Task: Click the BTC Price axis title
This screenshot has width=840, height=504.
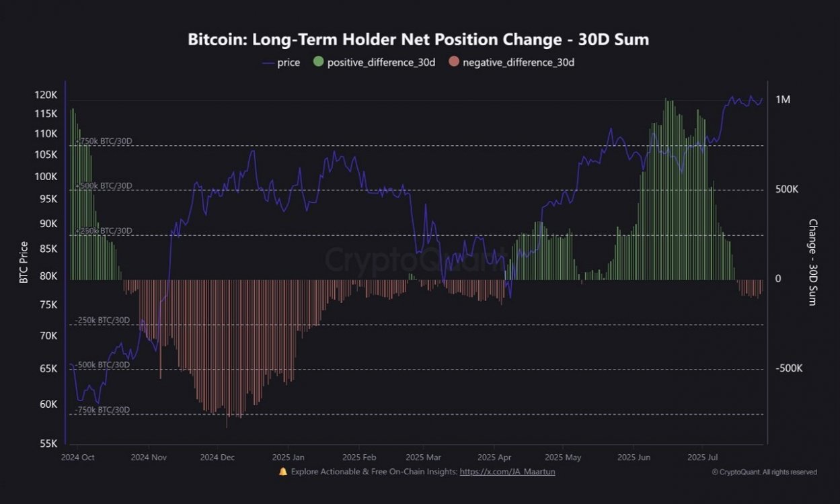Action: point(24,261)
